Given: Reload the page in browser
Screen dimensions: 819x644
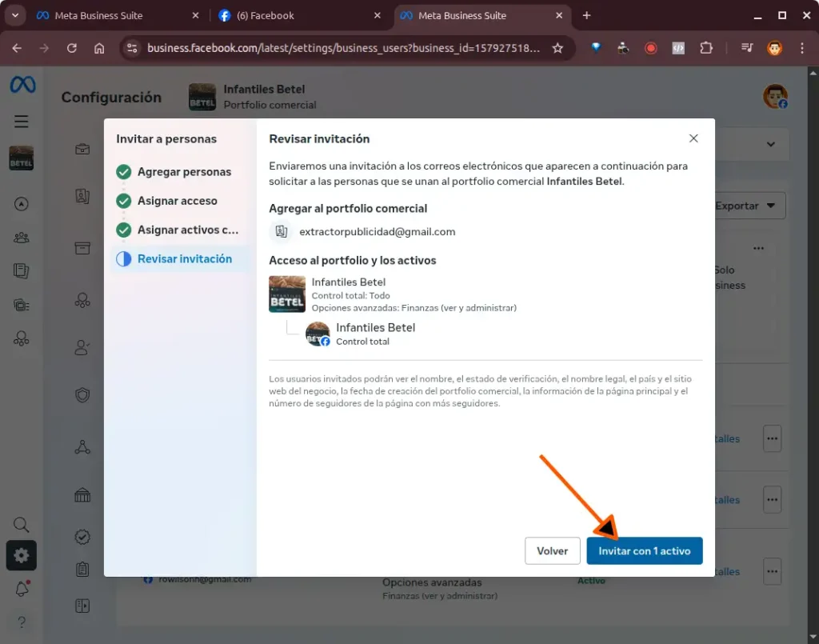Looking at the screenshot, I should pos(72,48).
